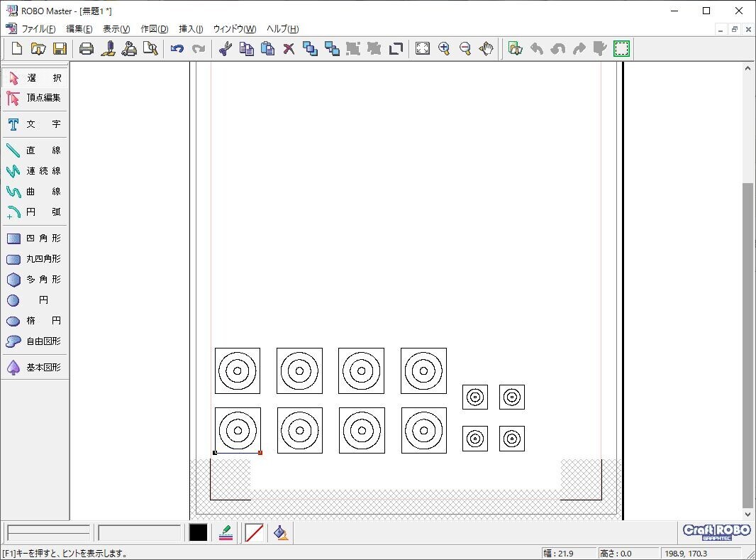This screenshot has height=560, width=756.
Task: Save the document with floppy icon
Action: click(x=60, y=48)
